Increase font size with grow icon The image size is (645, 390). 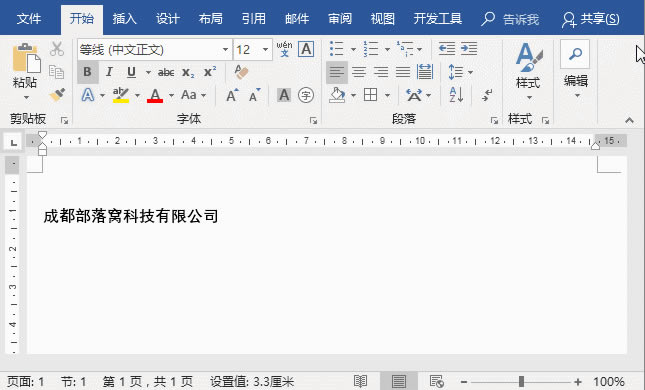(232, 95)
